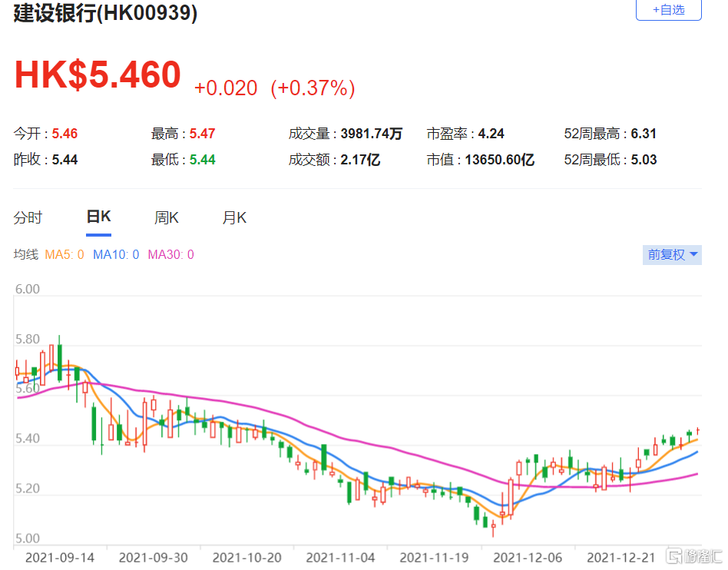Click the 2021-12-06 date axis label
The width and height of the screenshot is (728, 570).
(528, 558)
